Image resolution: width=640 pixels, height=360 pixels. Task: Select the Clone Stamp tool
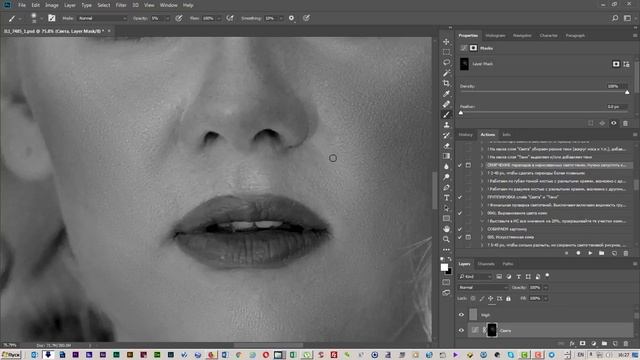[447, 125]
